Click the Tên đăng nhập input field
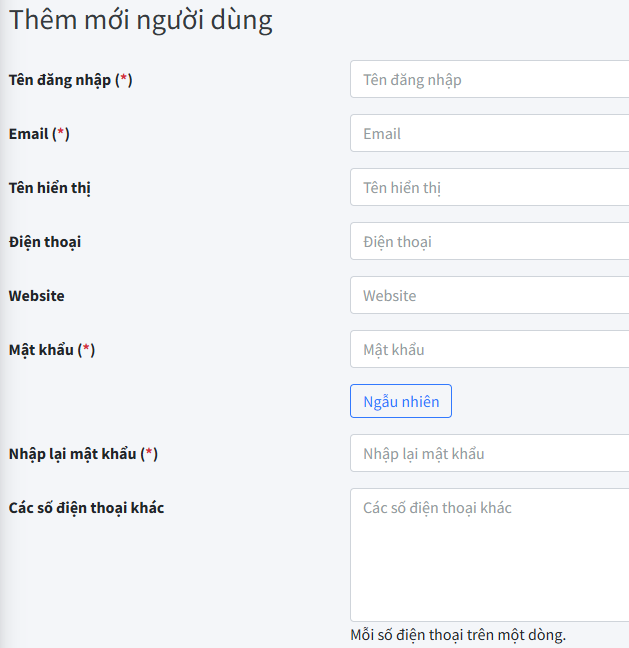629x648 pixels. (x=490, y=80)
